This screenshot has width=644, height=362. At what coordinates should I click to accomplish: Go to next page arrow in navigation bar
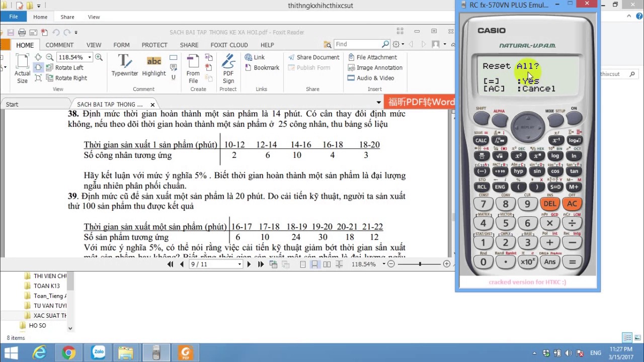click(x=249, y=264)
